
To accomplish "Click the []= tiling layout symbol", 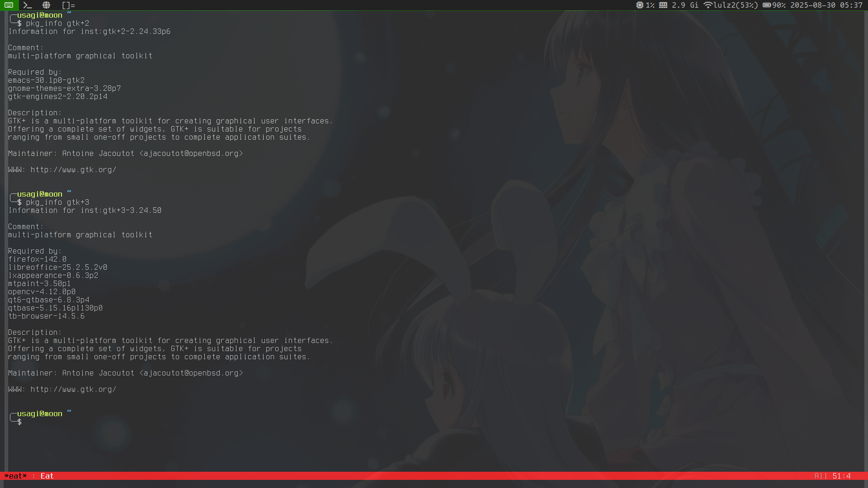I will [x=68, y=5].
